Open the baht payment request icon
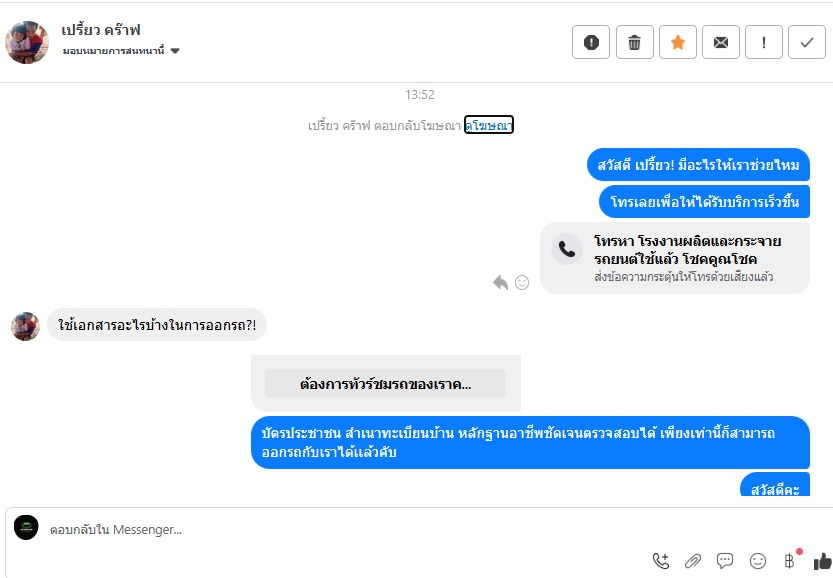This screenshot has height=578, width=833. (790, 560)
